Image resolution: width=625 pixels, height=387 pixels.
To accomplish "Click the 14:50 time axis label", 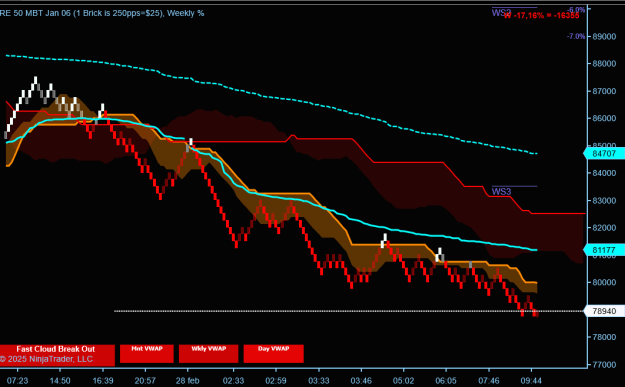I will 60,381.
